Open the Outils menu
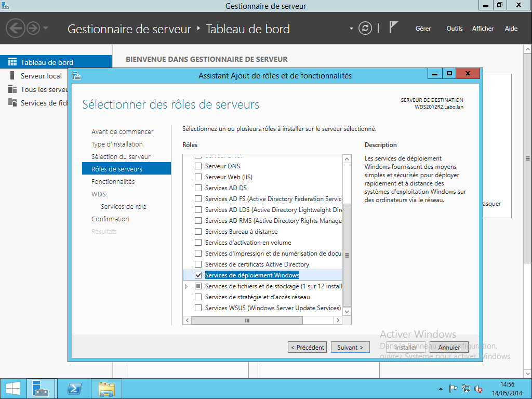 454,29
